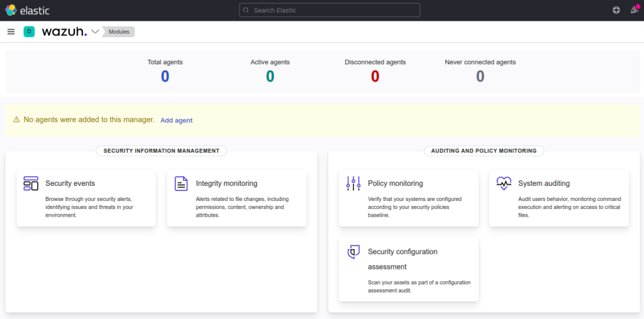644x319 pixels.
Task: Open the help lifebuoy icon
Action: 616,10
